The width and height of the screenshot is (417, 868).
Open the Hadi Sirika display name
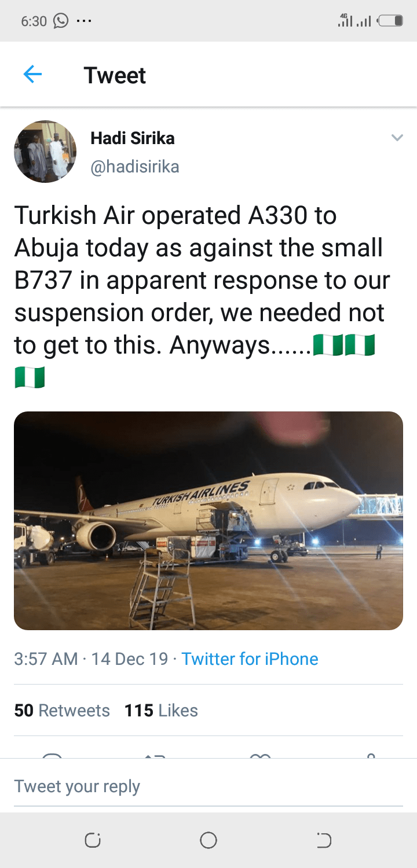pos(133,138)
